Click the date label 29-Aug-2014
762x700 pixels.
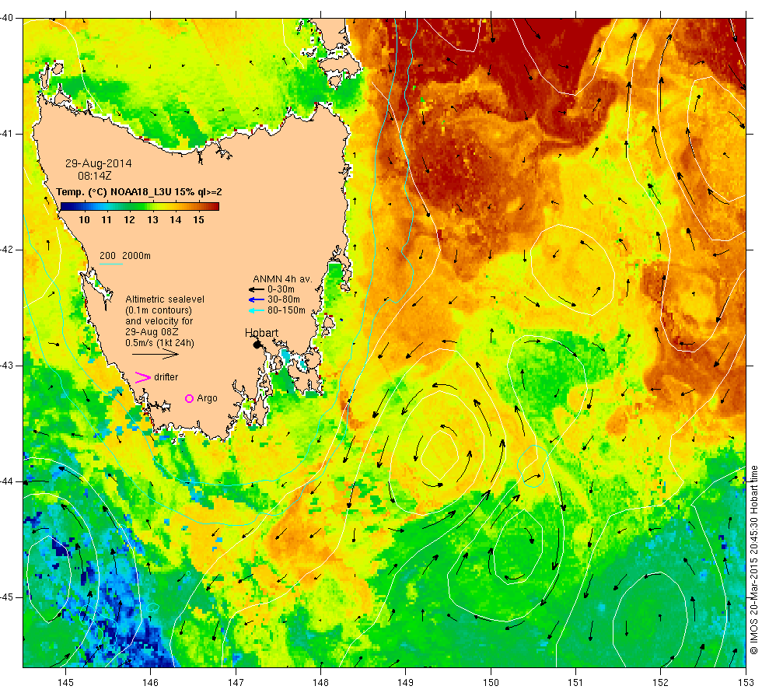click(99, 163)
